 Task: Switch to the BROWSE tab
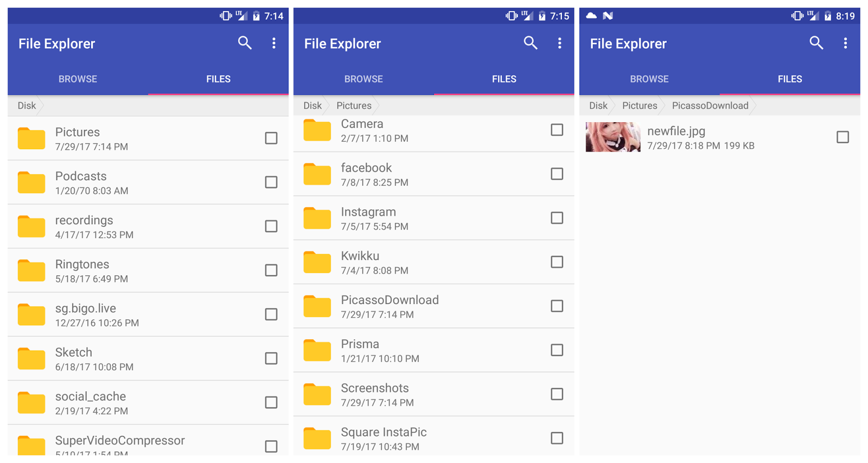click(x=78, y=79)
